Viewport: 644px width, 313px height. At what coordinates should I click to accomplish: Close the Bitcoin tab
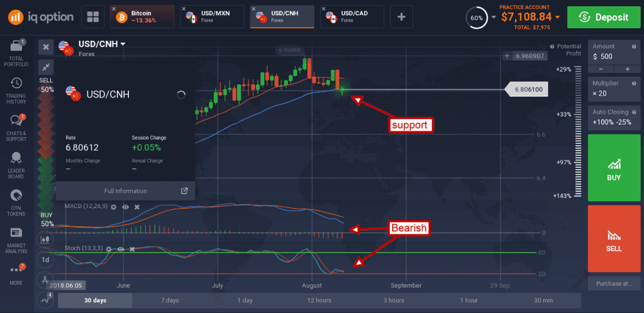[114, 9]
